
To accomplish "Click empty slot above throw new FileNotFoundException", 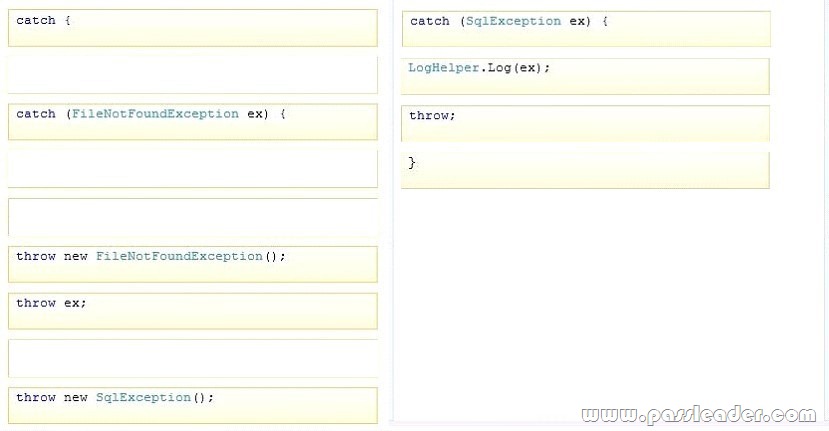I will click(193, 217).
